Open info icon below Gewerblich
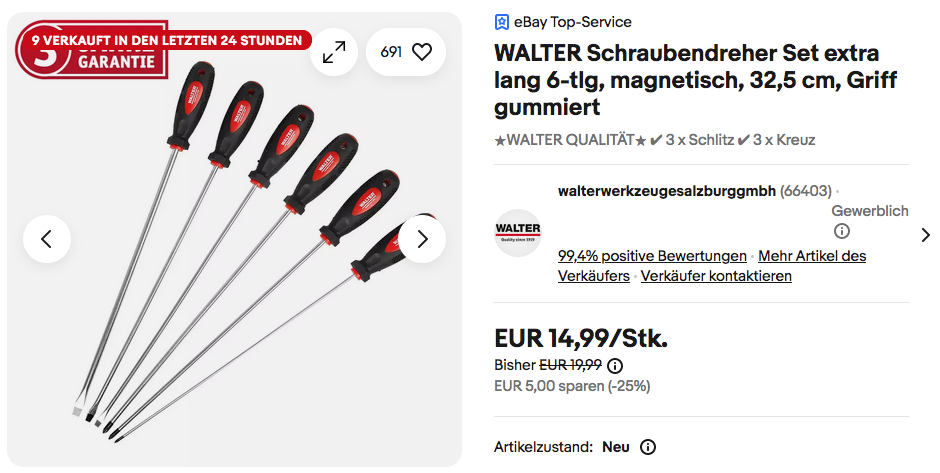The width and height of the screenshot is (940, 473). (x=842, y=231)
